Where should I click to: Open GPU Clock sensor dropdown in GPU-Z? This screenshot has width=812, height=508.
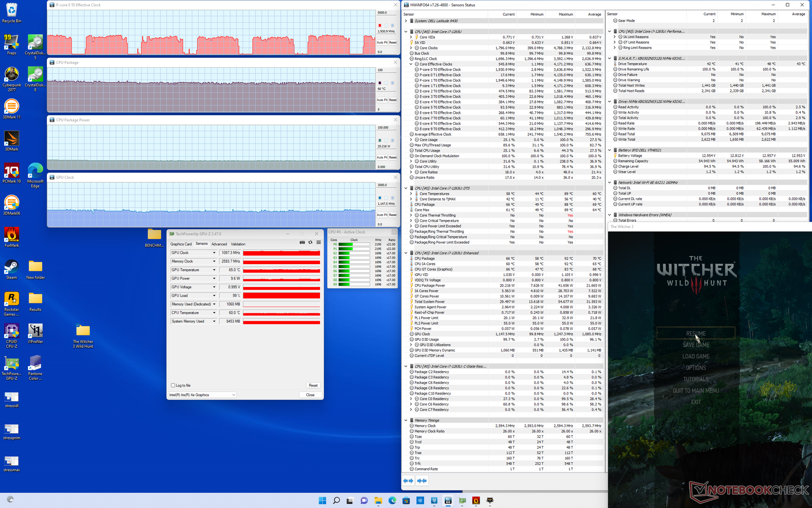214,253
